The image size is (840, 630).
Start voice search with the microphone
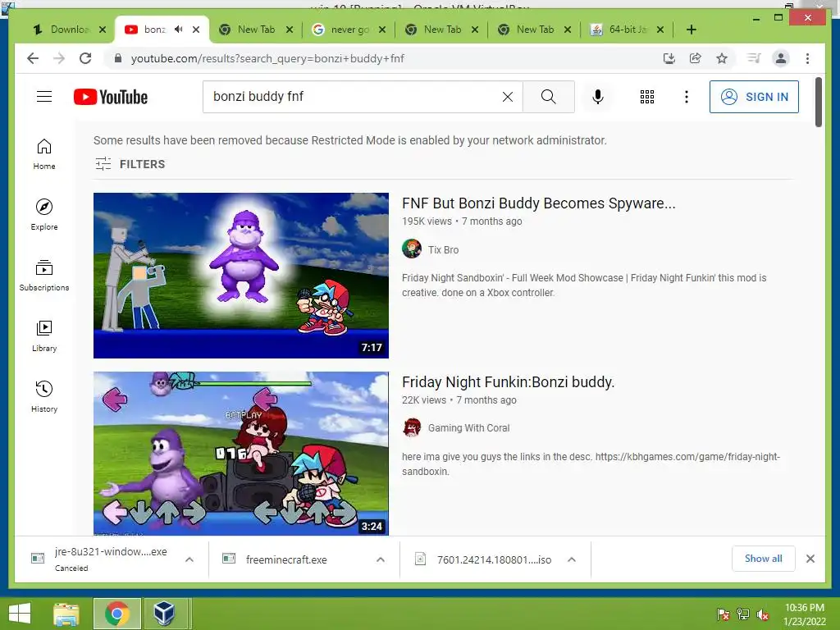[x=598, y=97]
